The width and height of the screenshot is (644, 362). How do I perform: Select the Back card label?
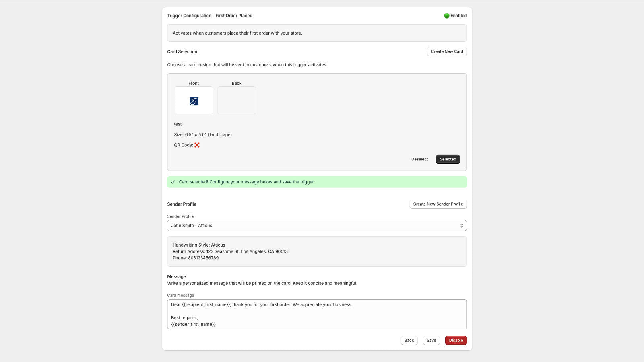coord(236,83)
